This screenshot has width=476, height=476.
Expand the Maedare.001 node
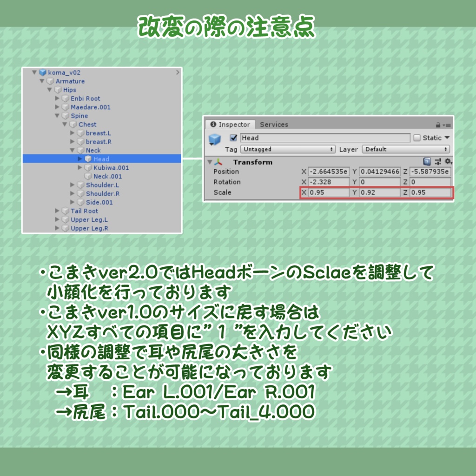pos(57,107)
